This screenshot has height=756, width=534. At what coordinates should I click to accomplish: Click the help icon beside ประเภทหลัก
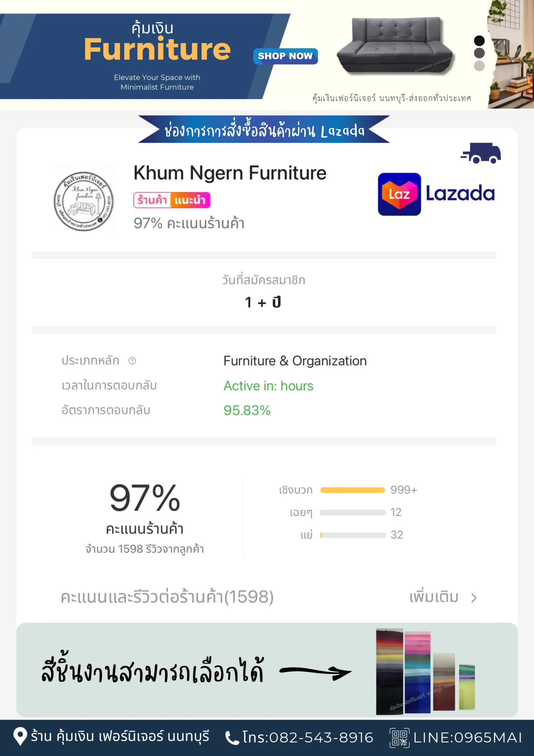[x=132, y=361]
